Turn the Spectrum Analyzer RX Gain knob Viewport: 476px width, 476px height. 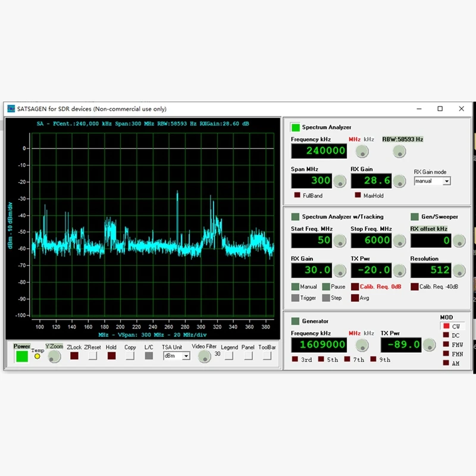[399, 181]
